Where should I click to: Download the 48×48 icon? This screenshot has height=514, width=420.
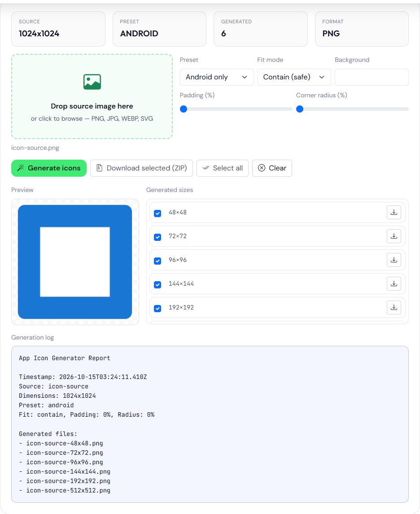click(394, 213)
